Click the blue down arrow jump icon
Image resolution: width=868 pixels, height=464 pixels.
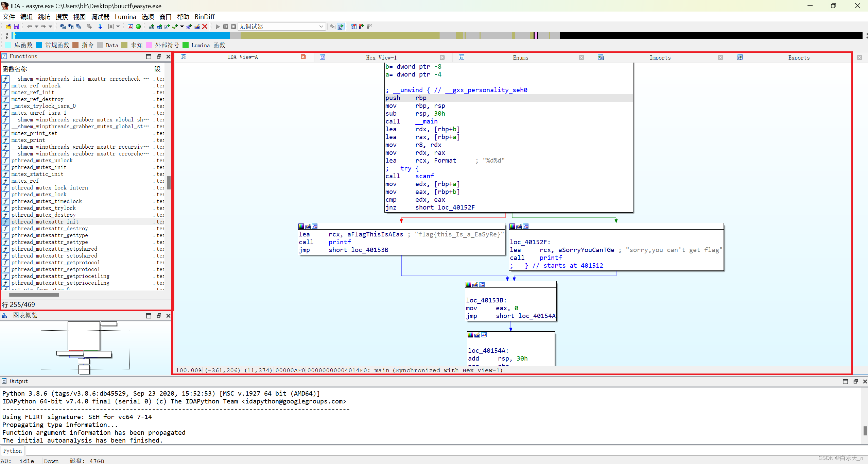click(x=100, y=27)
